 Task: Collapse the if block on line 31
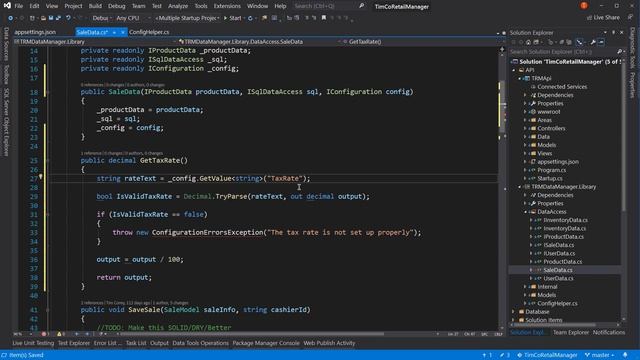pos(48,214)
